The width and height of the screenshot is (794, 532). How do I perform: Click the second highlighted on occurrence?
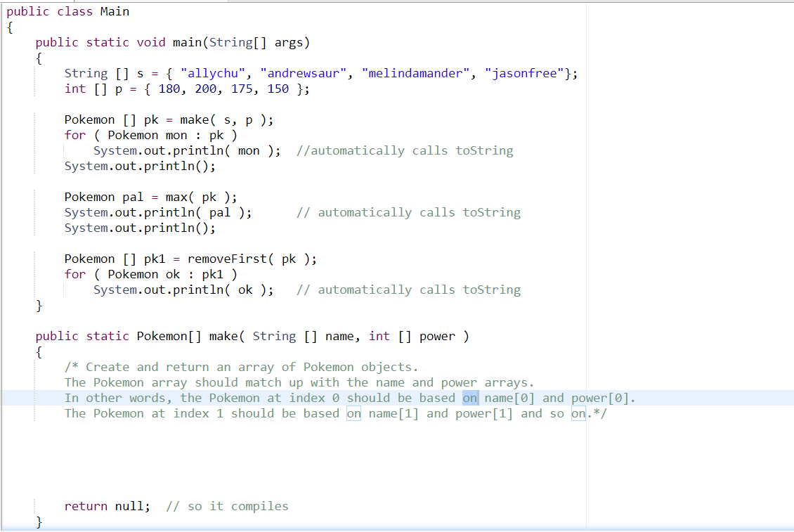point(353,413)
